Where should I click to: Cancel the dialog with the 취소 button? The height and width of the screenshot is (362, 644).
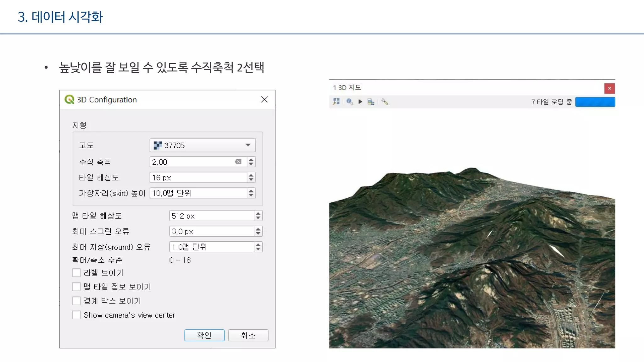point(248,335)
